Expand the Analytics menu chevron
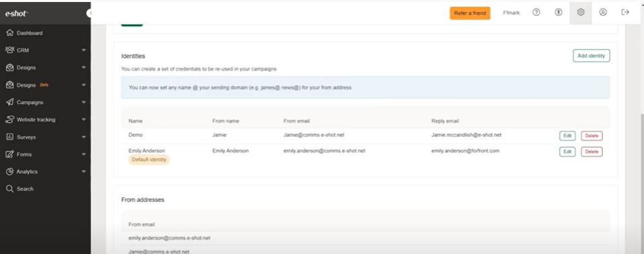The width and height of the screenshot is (644, 254). click(x=84, y=171)
